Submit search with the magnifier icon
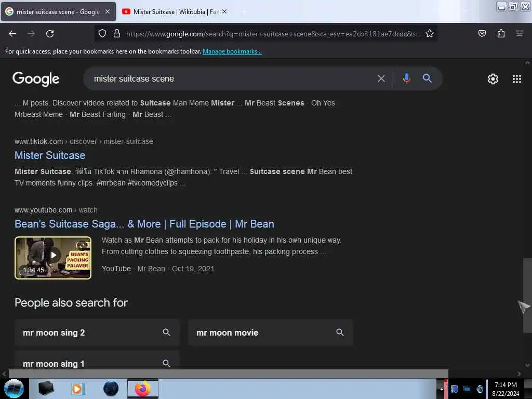Viewport: 532px width, 399px height. point(427,78)
